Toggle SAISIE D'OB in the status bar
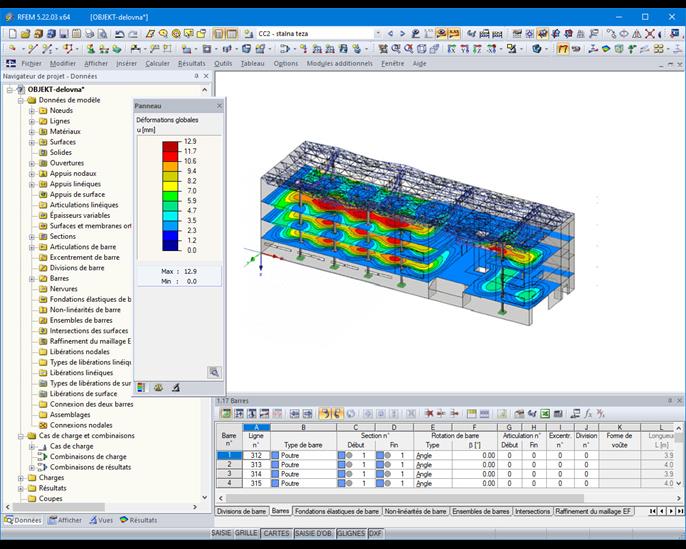Screen dimensions: 686x549 [x=314, y=533]
